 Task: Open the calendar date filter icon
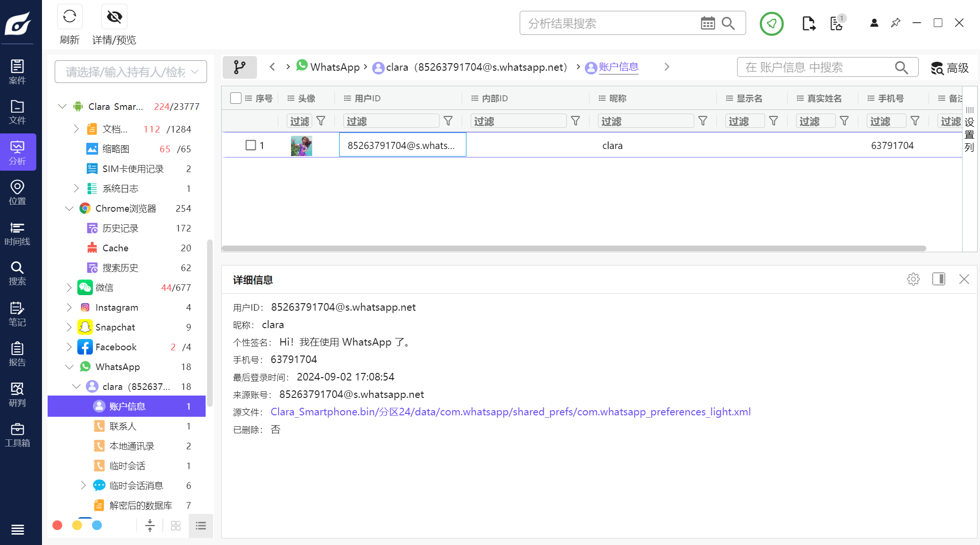[707, 23]
